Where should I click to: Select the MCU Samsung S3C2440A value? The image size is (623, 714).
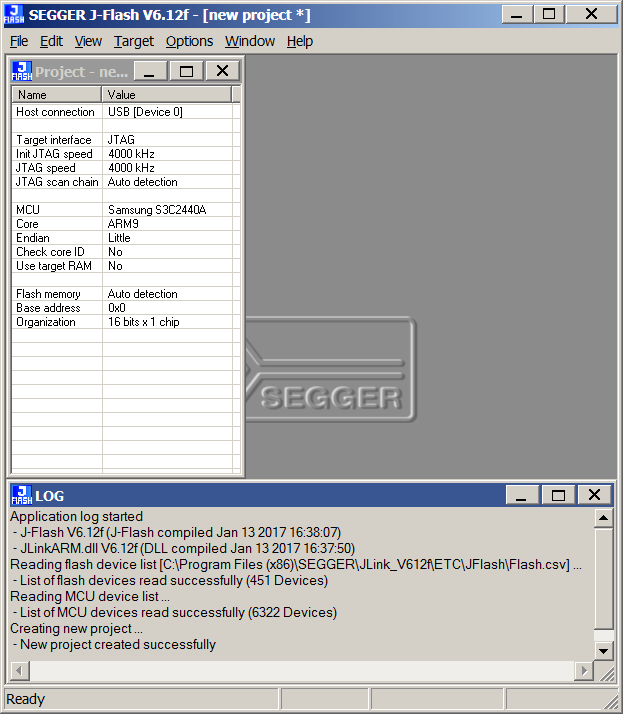156,210
